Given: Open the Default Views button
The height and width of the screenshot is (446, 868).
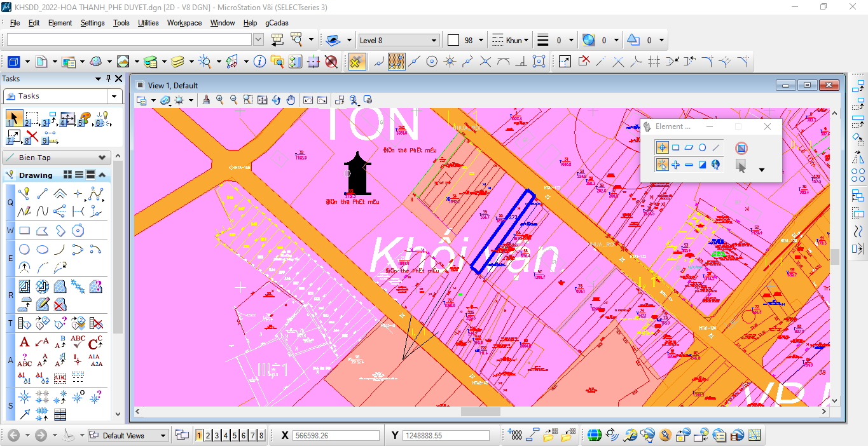Looking at the screenshot, I should click(x=127, y=435).
